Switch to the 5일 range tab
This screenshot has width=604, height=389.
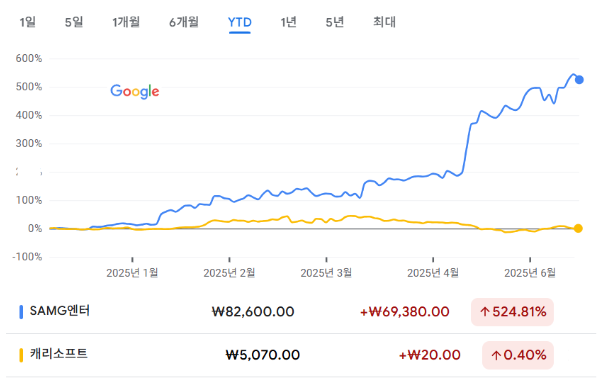click(74, 22)
